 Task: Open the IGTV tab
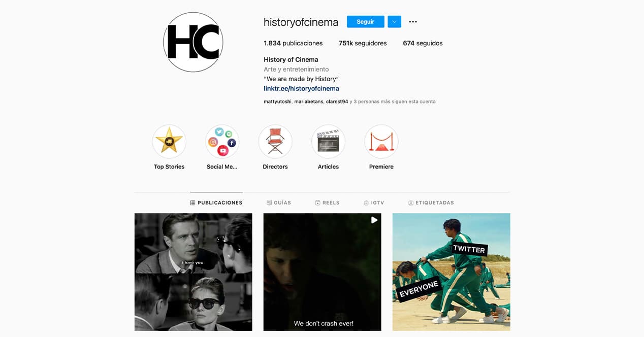click(x=374, y=203)
